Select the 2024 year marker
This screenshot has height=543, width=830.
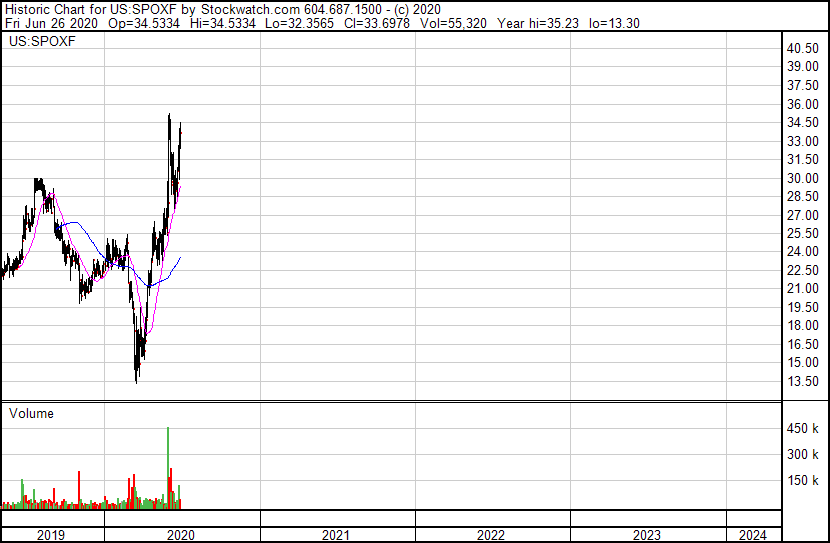[756, 535]
